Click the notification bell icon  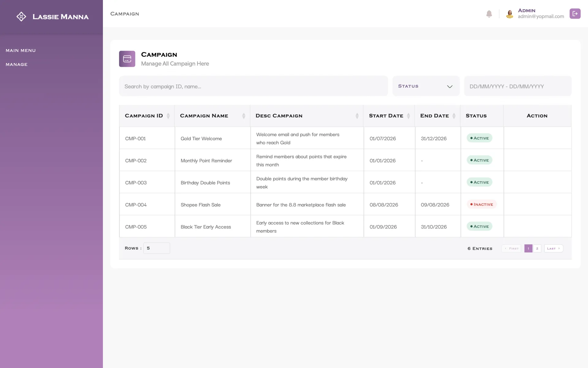coord(489,14)
